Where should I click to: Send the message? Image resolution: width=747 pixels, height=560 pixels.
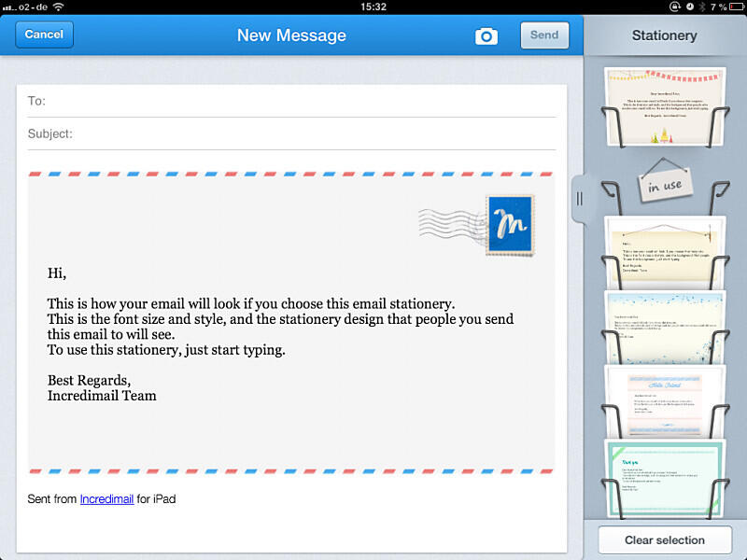[x=544, y=35]
